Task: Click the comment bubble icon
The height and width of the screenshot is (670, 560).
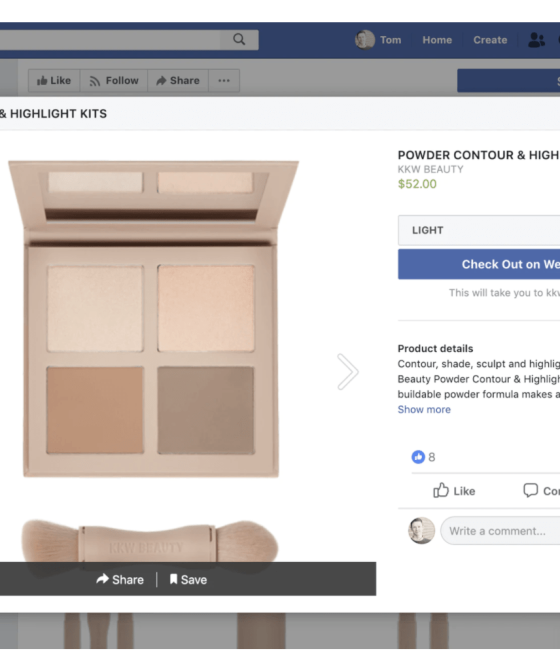Action: point(531,490)
